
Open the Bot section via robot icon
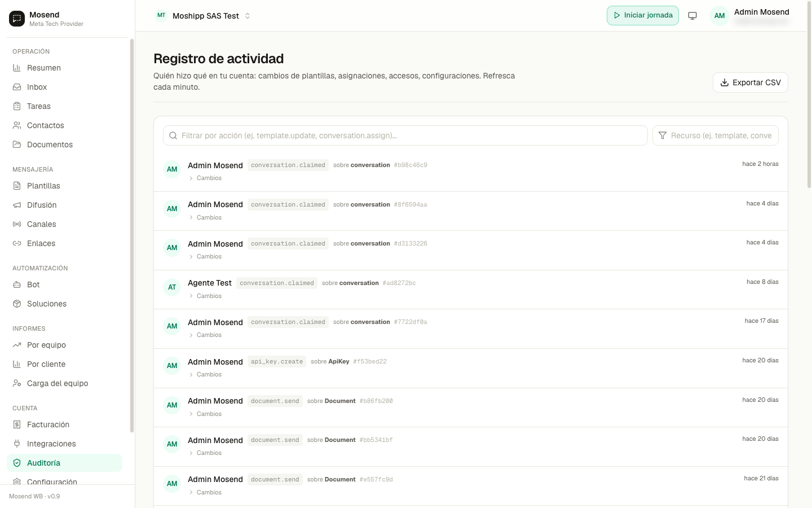click(x=17, y=284)
